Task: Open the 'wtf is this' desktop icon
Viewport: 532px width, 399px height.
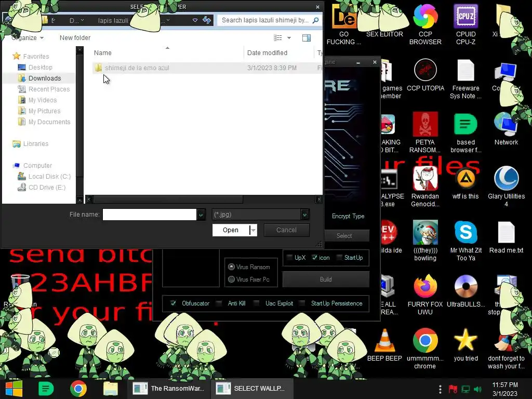Action: (x=465, y=183)
